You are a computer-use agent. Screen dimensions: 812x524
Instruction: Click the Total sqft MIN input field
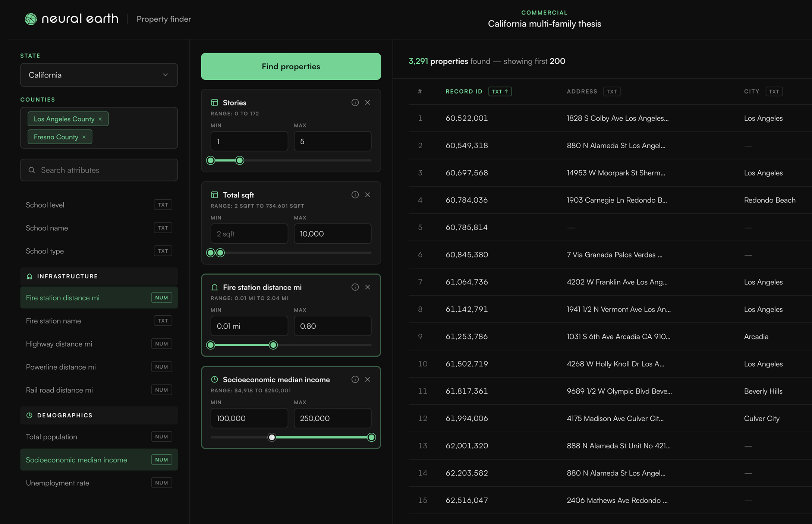(249, 234)
